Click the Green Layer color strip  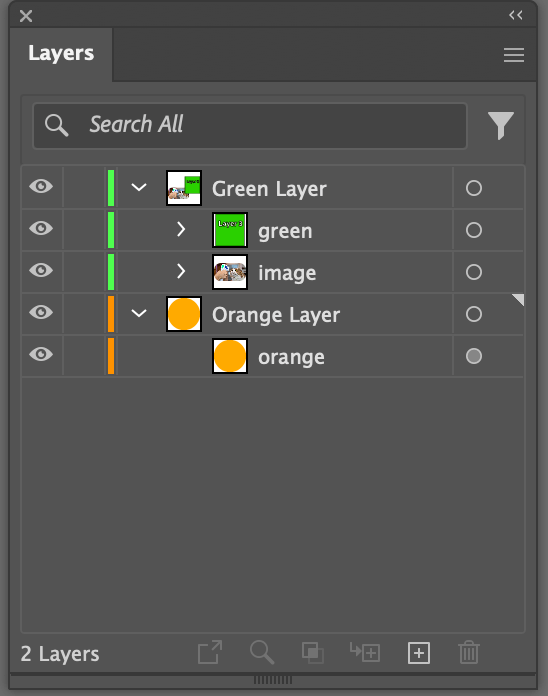[x=111, y=188]
